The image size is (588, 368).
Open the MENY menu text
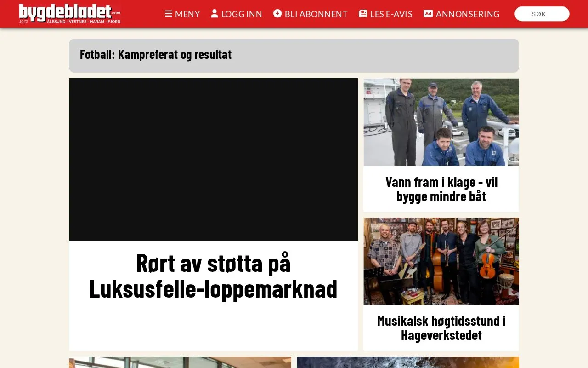pos(187,14)
